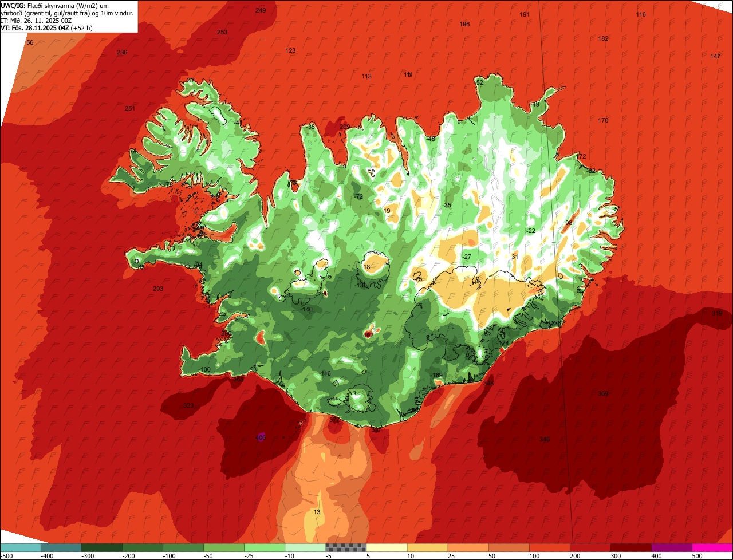
Task: Click the map value 13
Action: [317, 512]
